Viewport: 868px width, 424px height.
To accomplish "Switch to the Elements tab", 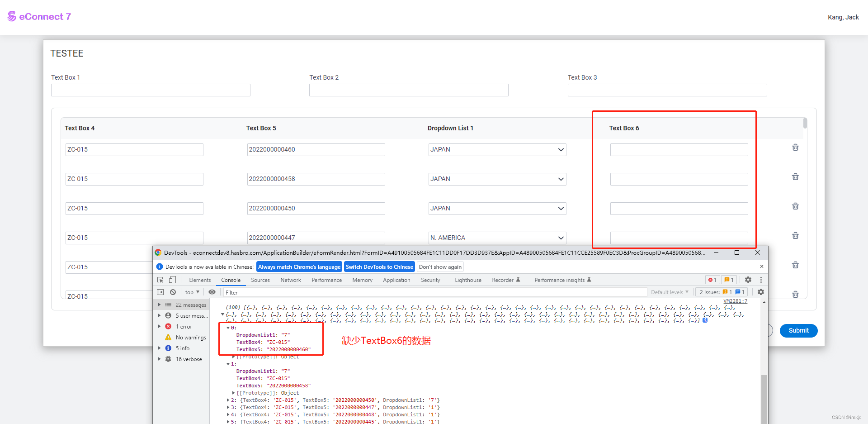I will click(200, 280).
